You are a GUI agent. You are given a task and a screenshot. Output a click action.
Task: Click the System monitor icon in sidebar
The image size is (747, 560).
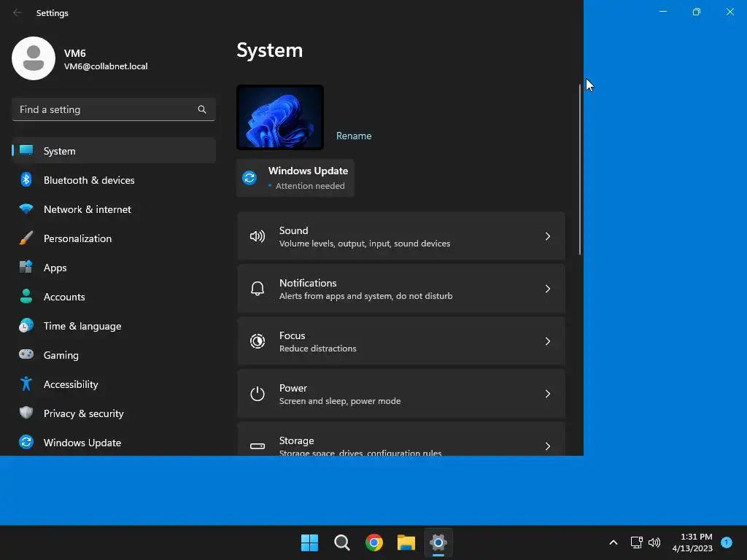26,150
